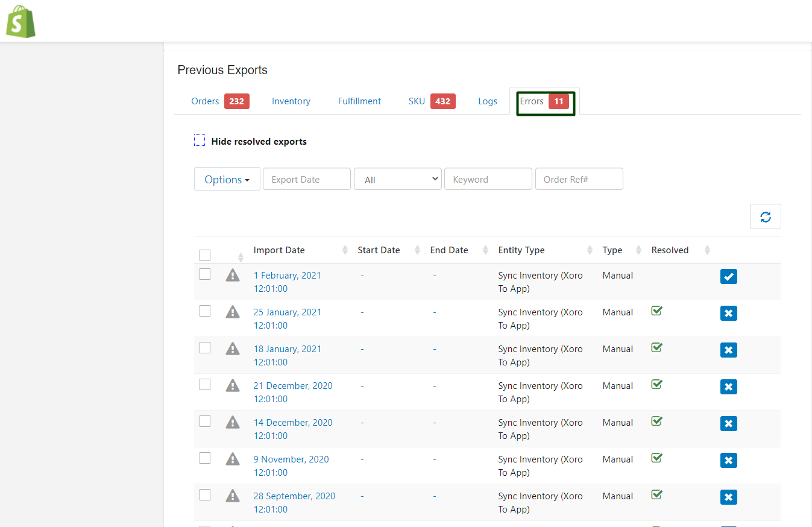Screen dimensions: 812x527
Task: Open the 14 December, 2020 import link
Action: point(292,423)
